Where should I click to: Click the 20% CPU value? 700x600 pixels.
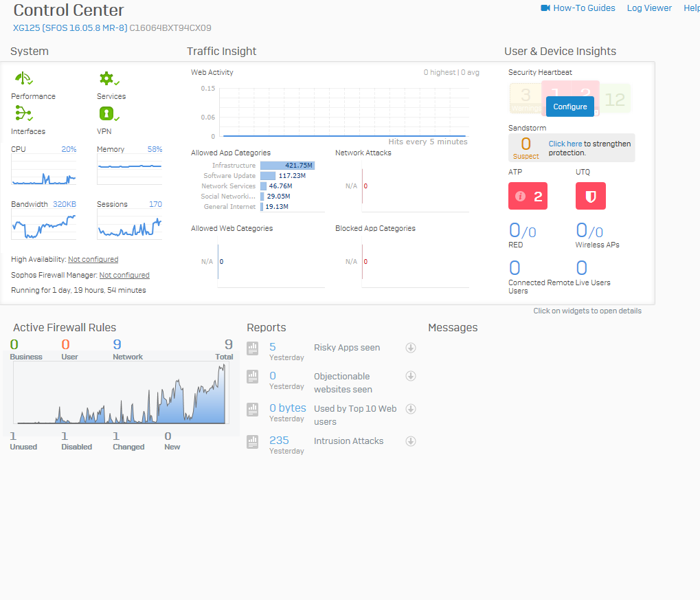click(69, 149)
